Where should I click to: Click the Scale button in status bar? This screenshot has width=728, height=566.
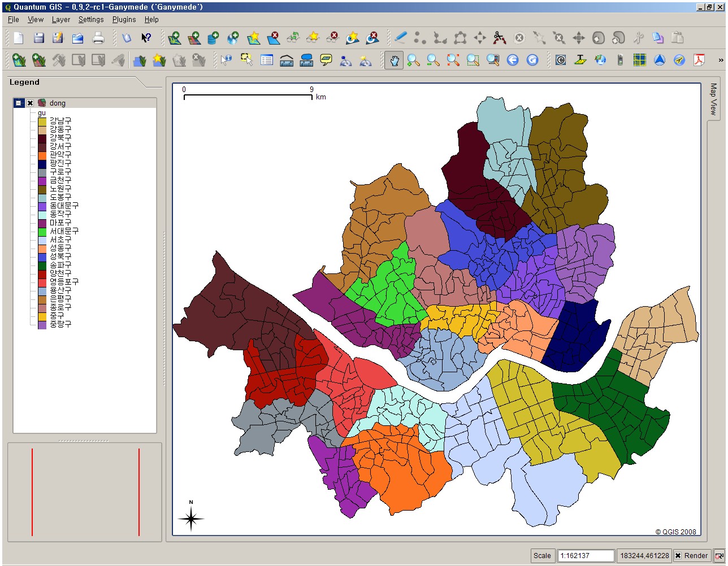(542, 556)
